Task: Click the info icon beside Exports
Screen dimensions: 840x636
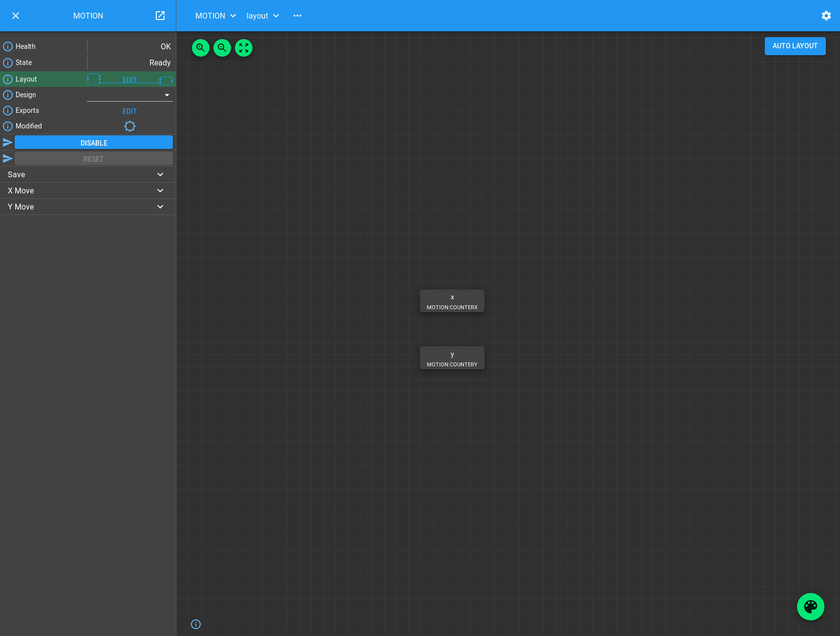Action: [x=8, y=110]
